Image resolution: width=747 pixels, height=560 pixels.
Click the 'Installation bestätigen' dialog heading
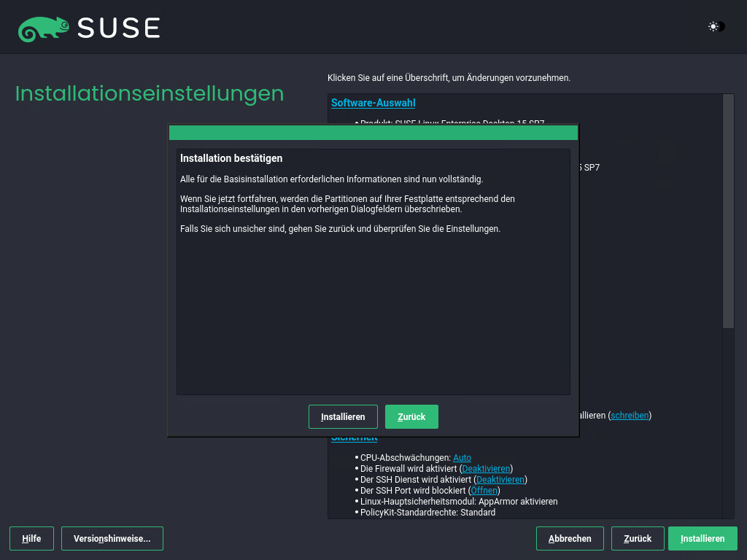click(231, 158)
